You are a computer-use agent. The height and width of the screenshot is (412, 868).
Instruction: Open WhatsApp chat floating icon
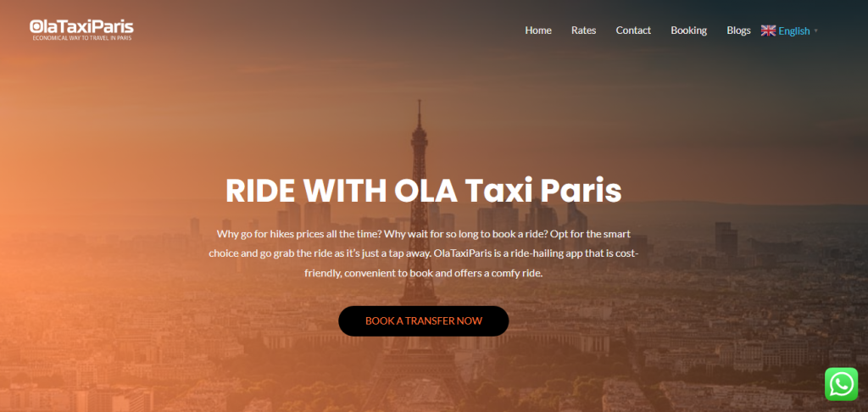pos(841,384)
